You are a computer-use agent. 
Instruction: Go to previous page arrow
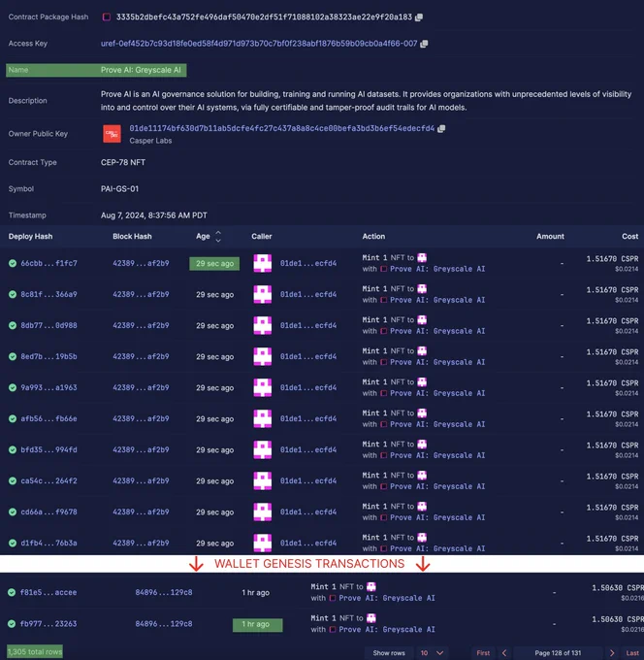[x=504, y=653]
